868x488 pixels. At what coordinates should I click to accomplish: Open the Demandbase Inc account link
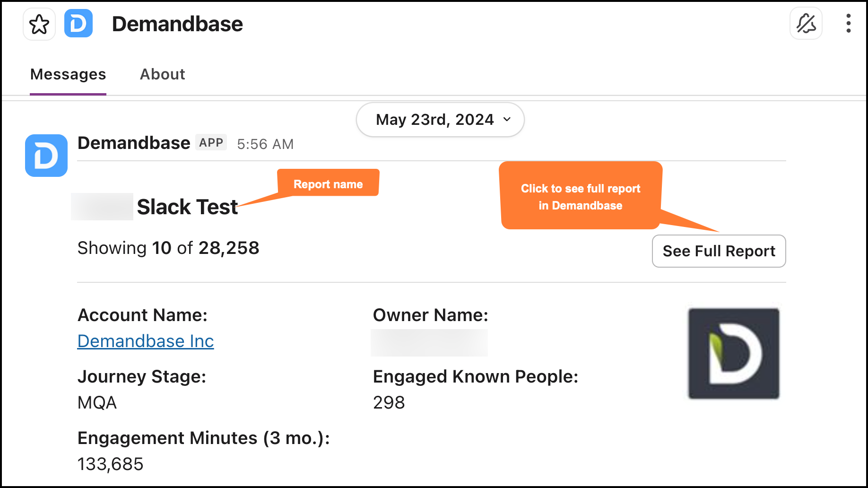(146, 341)
